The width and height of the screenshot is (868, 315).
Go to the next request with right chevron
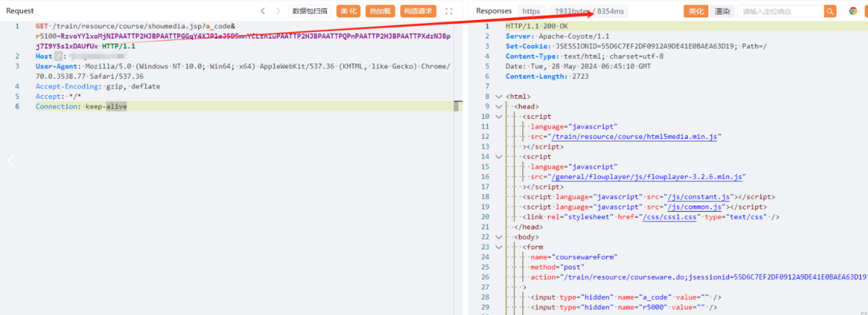(278, 11)
